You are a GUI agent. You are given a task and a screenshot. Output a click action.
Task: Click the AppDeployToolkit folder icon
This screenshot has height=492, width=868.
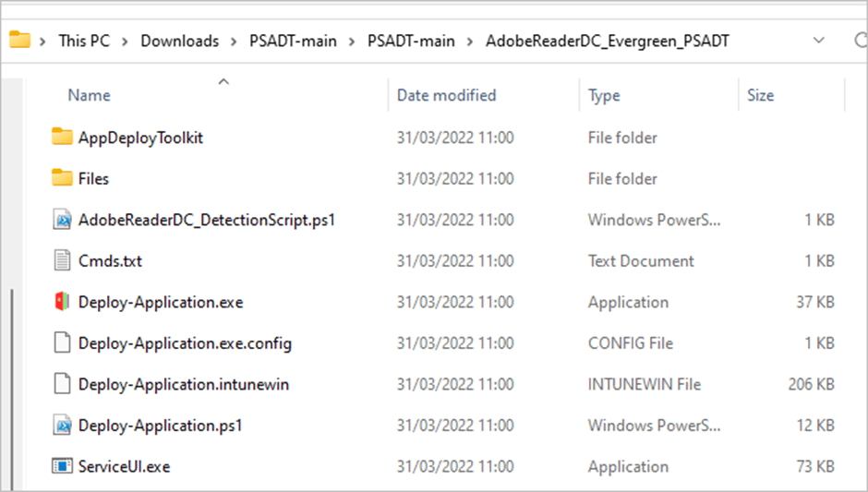(62, 137)
